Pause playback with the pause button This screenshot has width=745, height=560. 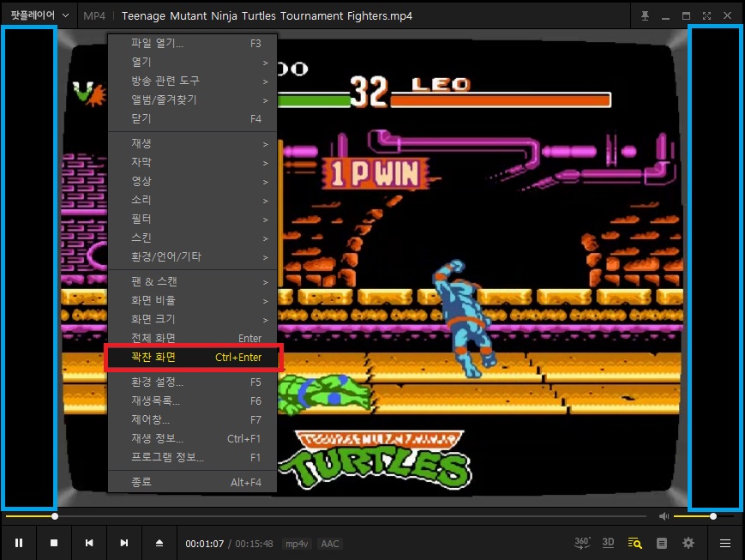point(19,543)
